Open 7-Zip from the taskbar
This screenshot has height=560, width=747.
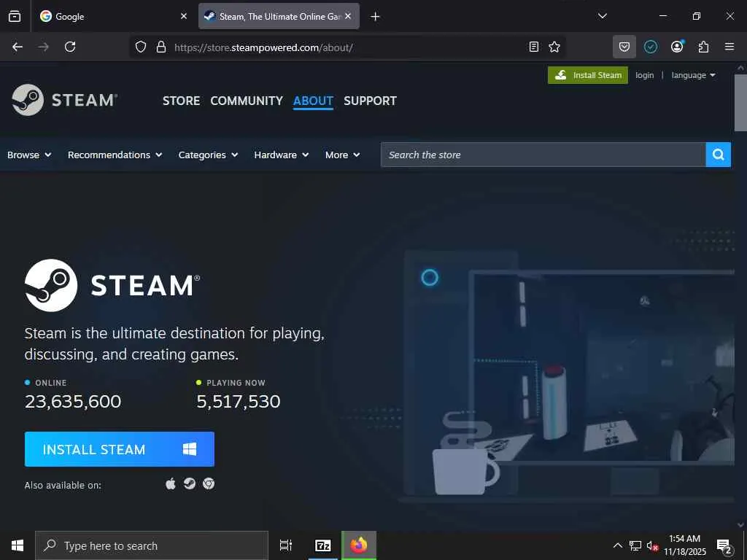pos(323,545)
